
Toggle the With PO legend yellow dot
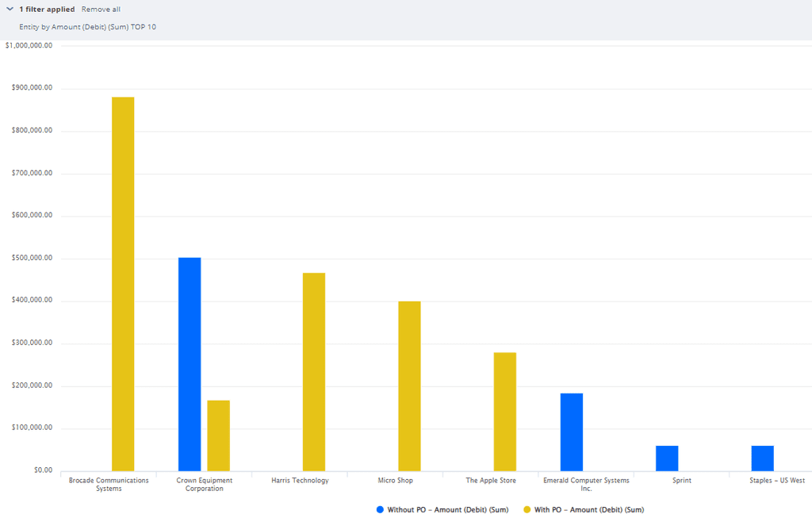(x=527, y=510)
